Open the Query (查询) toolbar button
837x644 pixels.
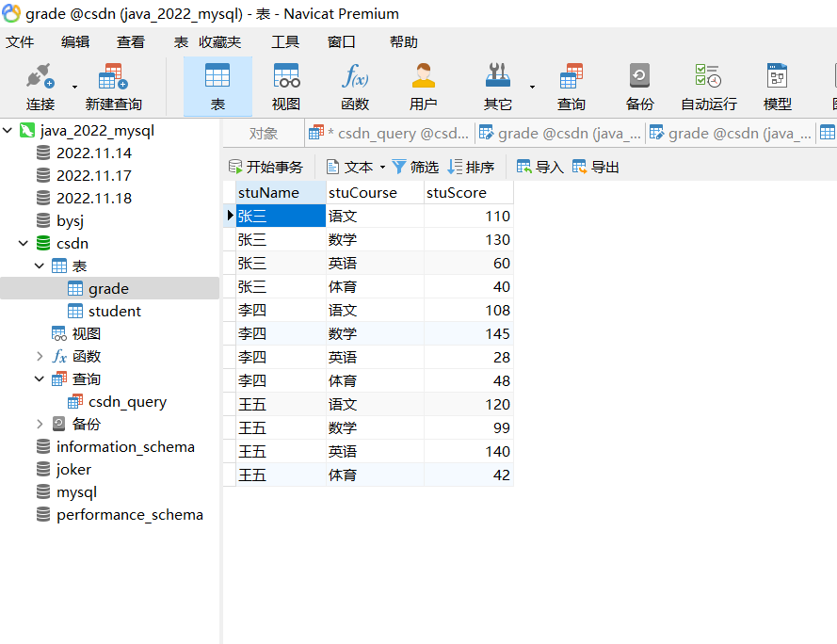571,87
